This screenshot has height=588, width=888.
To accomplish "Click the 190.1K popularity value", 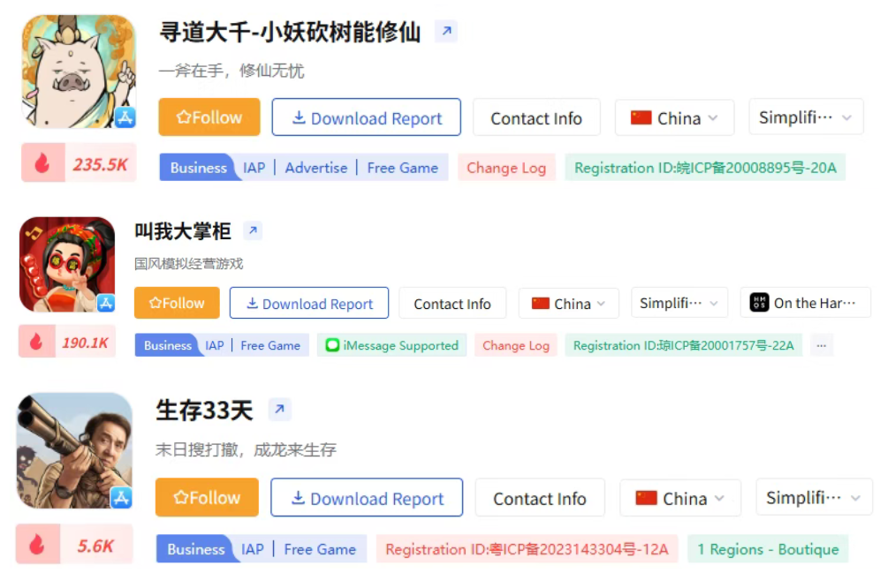I will click(x=85, y=343).
